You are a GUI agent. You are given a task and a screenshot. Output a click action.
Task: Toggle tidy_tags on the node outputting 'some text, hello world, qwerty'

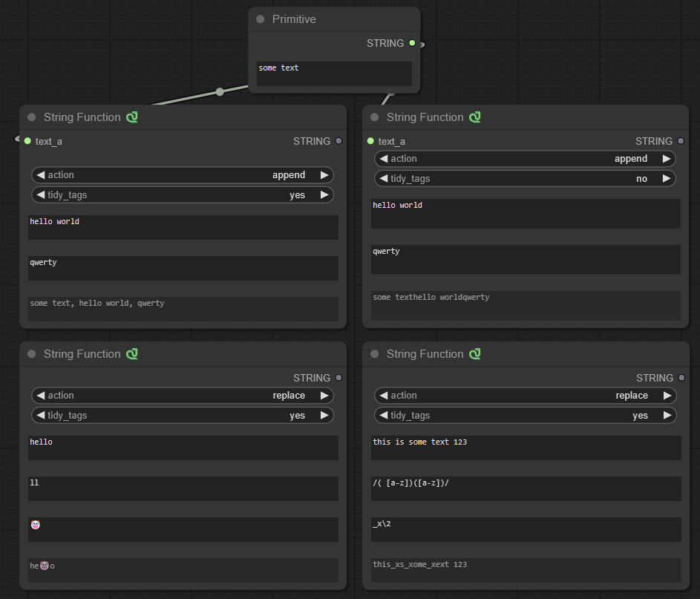182,194
